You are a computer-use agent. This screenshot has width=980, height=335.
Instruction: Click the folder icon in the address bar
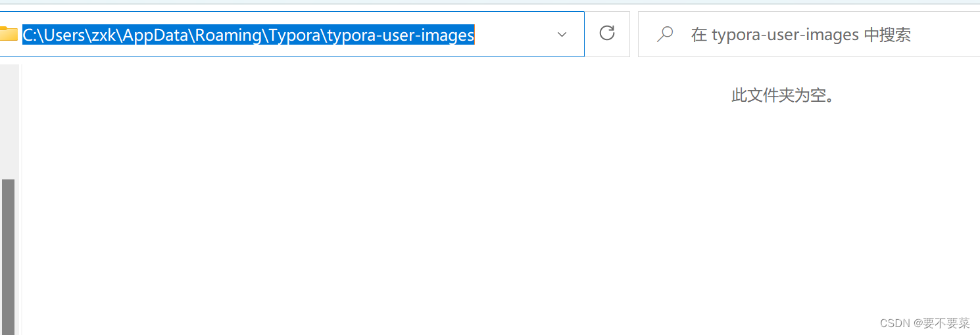9,33
